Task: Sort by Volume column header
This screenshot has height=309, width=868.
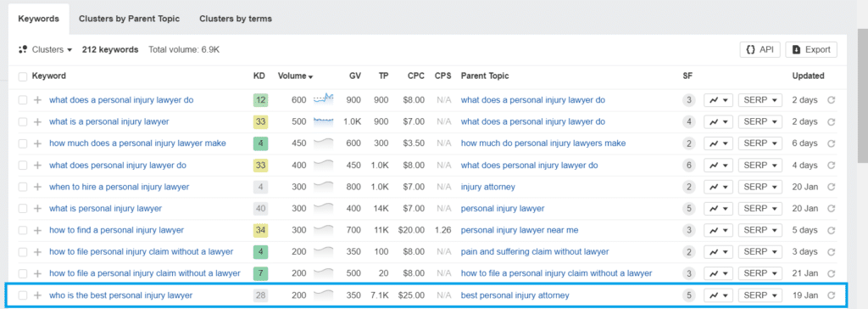Action: click(x=295, y=76)
